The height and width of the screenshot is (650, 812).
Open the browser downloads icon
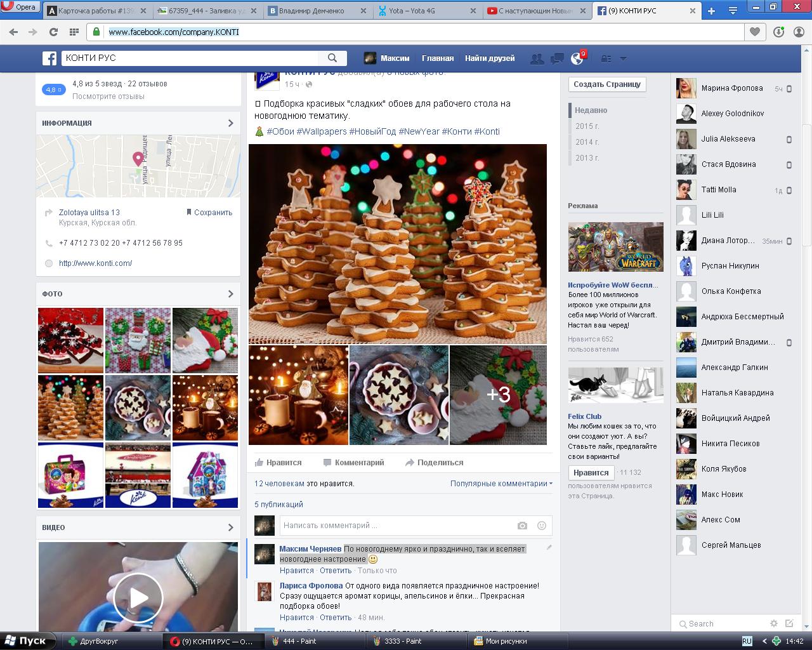pyautogui.click(x=778, y=32)
